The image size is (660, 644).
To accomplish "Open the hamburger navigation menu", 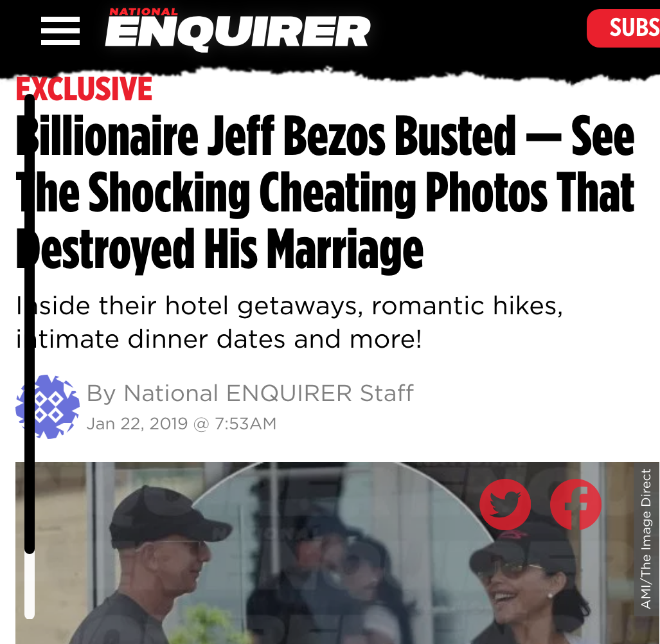I will [x=60, y=31].
